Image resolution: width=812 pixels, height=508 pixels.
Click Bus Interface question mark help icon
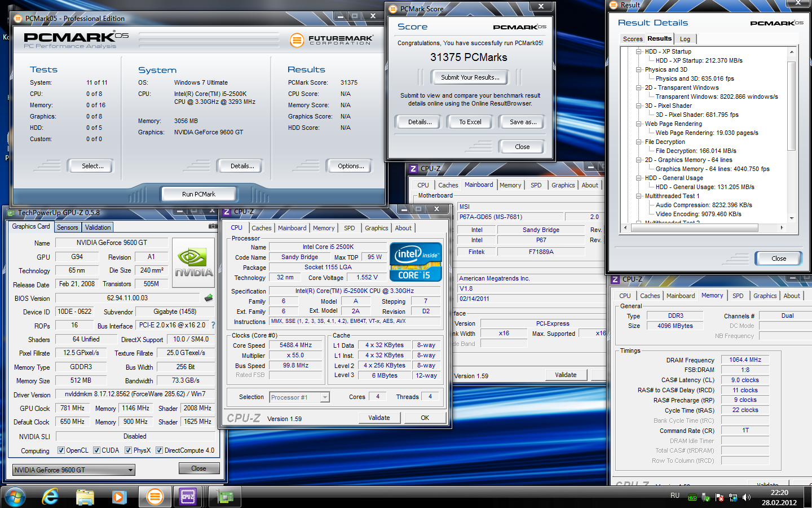coord(213,326)
